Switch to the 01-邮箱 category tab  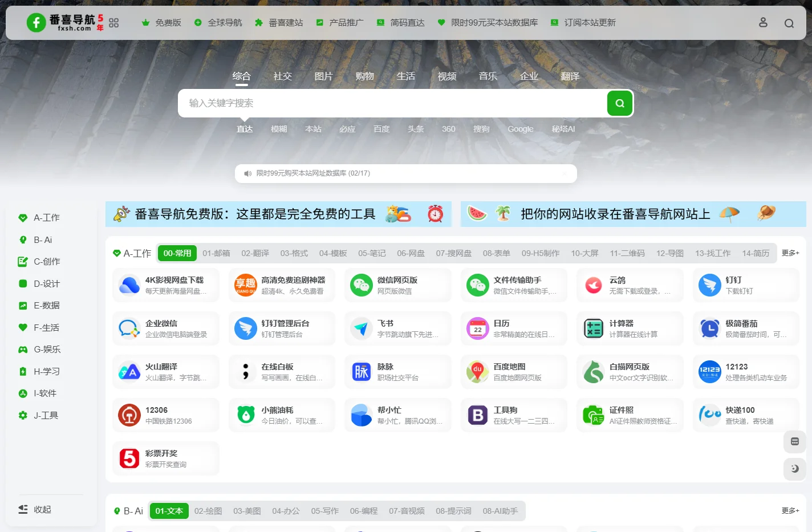216,253
